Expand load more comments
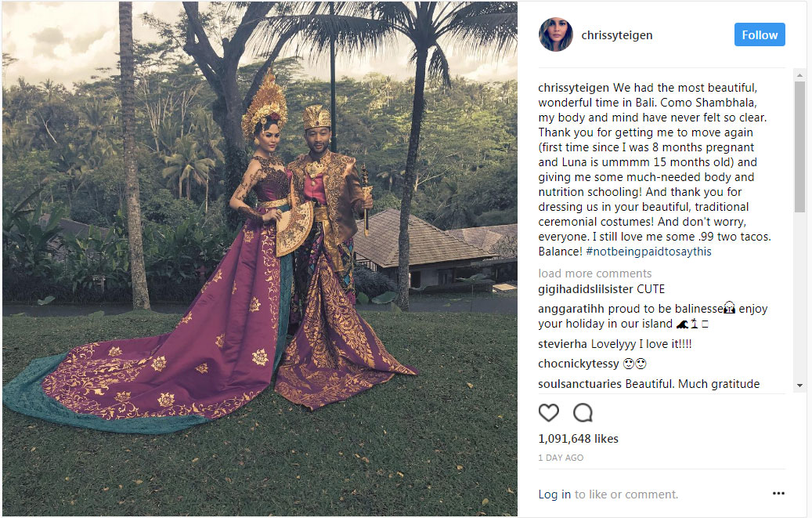This screenshot has width=812, height=518. point(594,273)
